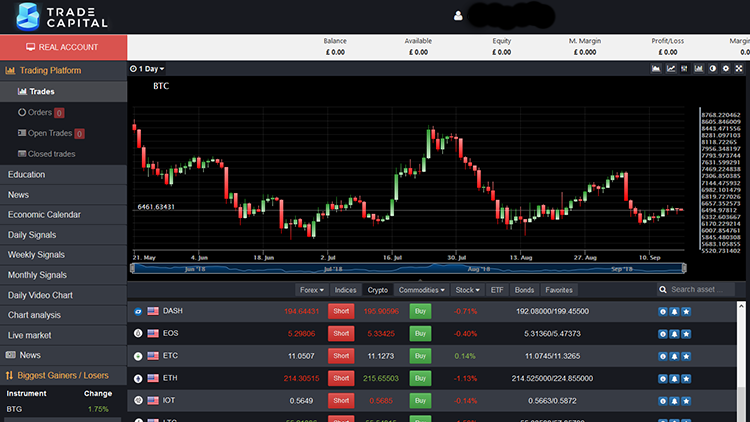Open Daily Signals link
This screenshot has width=750, height=422.
pos(64,235)
